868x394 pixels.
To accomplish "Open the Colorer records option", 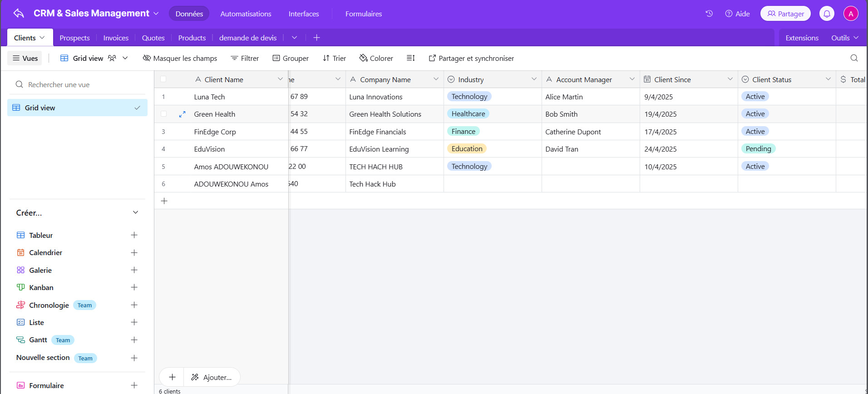I will 376,58.
